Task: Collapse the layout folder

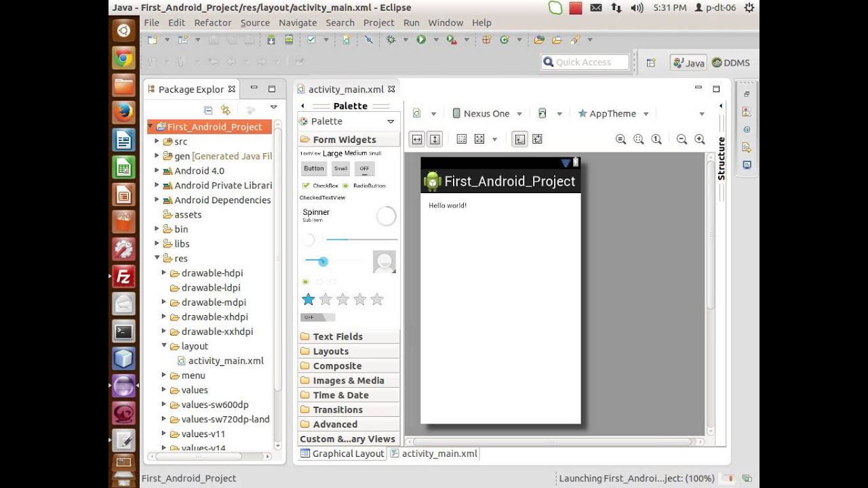Action: click(164, 346)
